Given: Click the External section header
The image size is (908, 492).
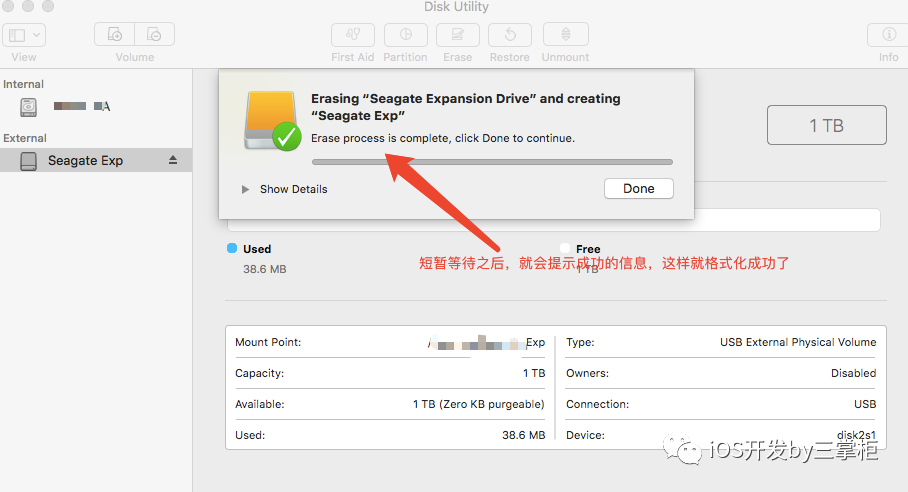Looking at the screenshot, I should [25, 138].
